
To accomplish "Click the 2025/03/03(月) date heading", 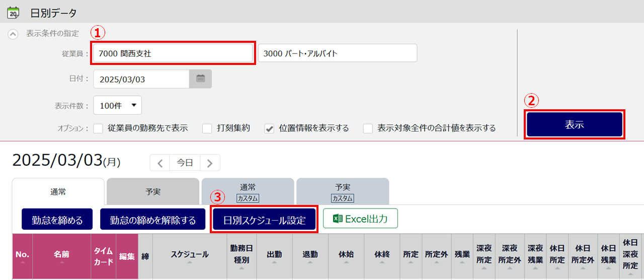I will pyautogui.click(x=66, y=160).
